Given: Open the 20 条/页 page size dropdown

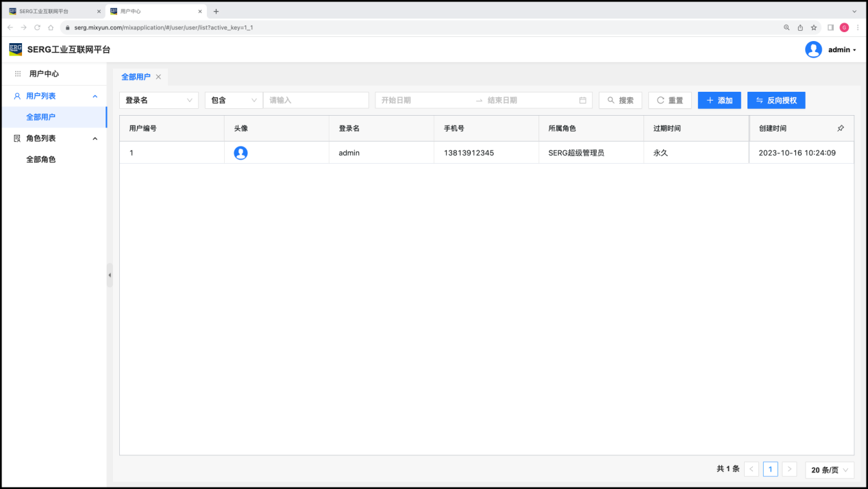Looking at the screenshot, I should [x=830, y=470].
